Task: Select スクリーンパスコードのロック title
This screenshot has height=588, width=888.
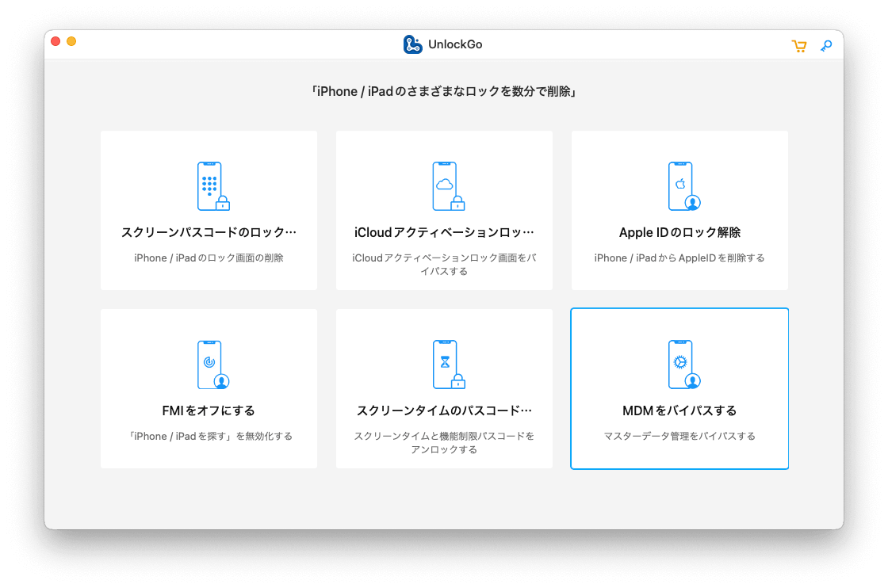Action: tap(209, 233)
